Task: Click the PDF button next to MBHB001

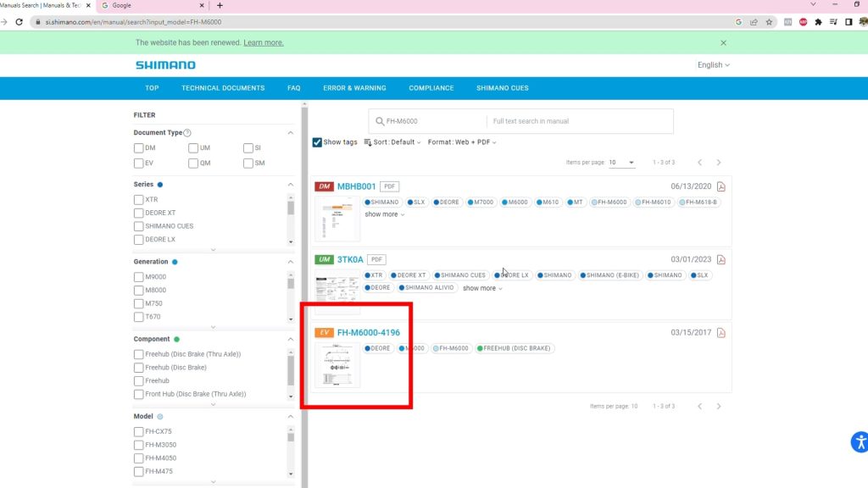Action: pyautogui.click(x=390, y=186)
